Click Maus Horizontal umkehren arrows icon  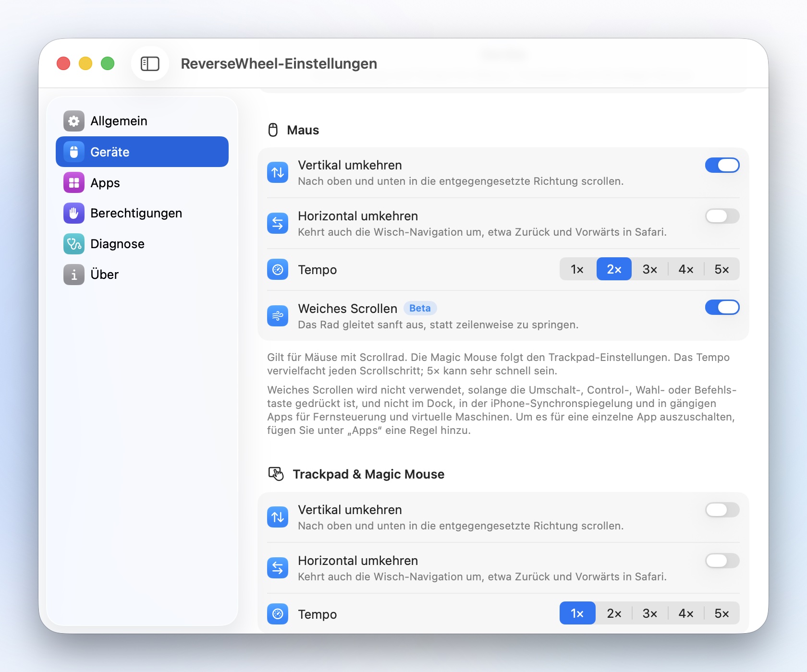point(278,223)
